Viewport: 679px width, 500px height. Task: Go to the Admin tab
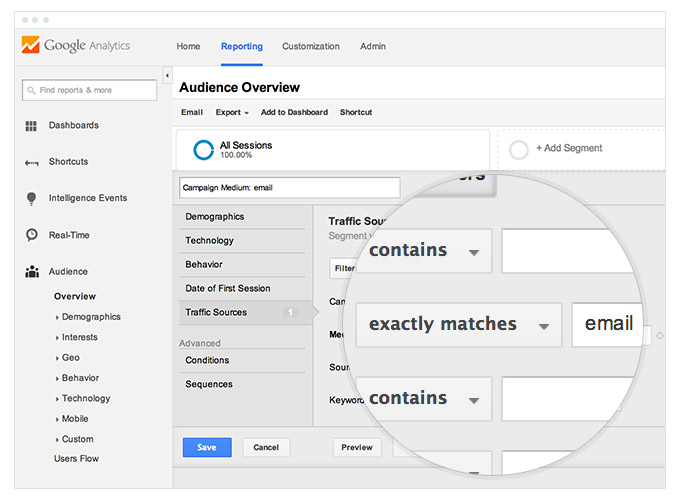click(373, 46)
